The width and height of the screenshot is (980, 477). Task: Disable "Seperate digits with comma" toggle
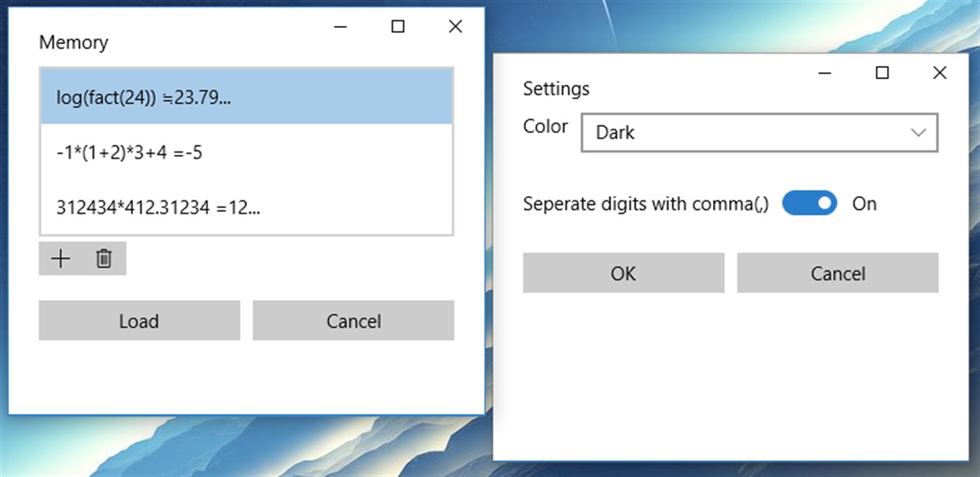click(x=809, y=203)
